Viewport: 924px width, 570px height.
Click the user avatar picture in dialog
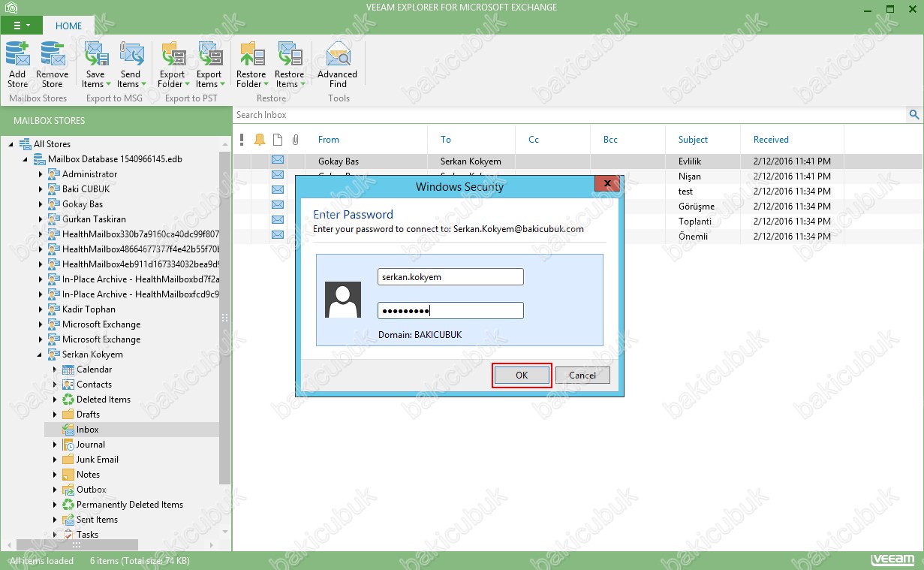[343, 300]
